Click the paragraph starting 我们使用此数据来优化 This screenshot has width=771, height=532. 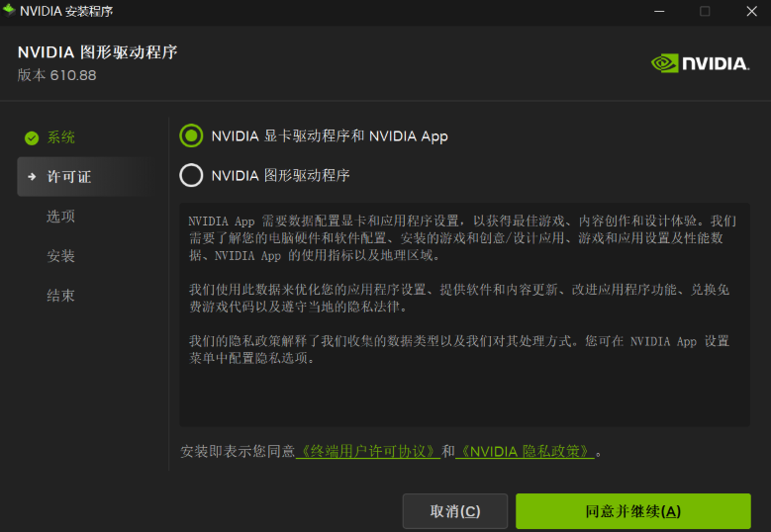(459, 299)
